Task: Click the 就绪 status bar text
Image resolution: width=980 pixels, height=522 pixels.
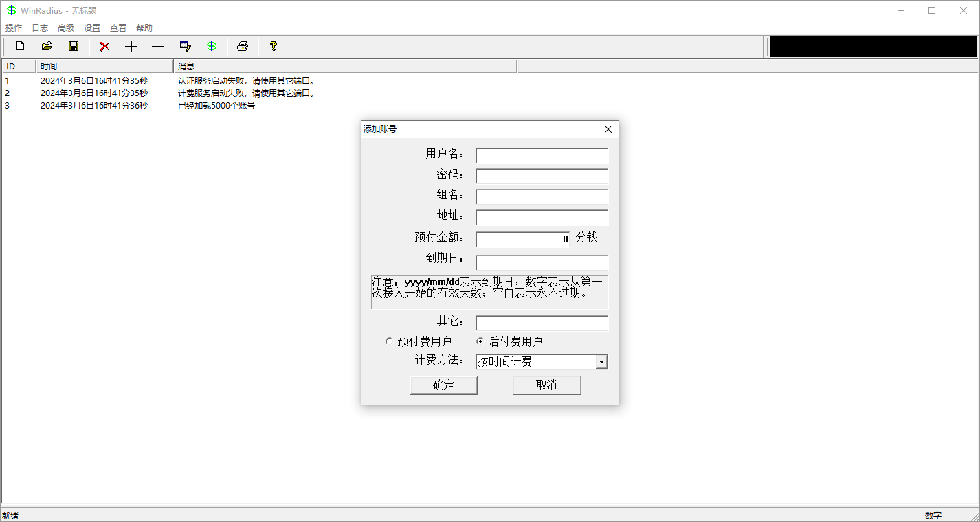Action: pyautogui.click(x=10, y=515)
